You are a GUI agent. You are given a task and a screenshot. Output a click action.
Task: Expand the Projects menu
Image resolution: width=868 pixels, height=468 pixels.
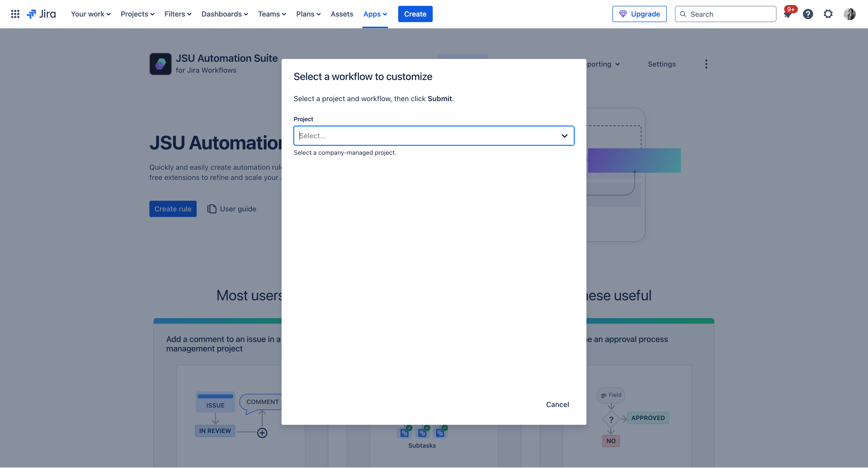click(137, 14)
